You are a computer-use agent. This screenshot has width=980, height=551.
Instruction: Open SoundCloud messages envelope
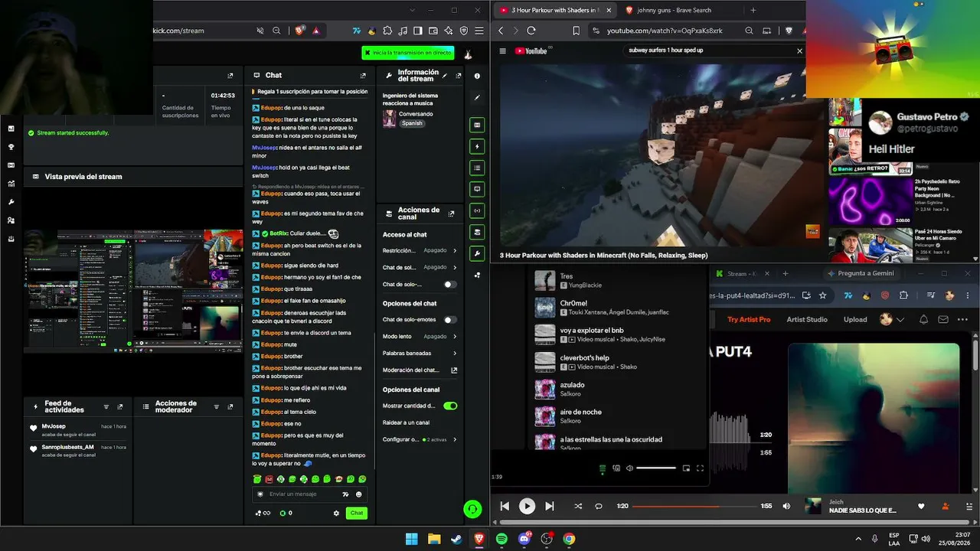pyautogui.click(x=943, y=319)
